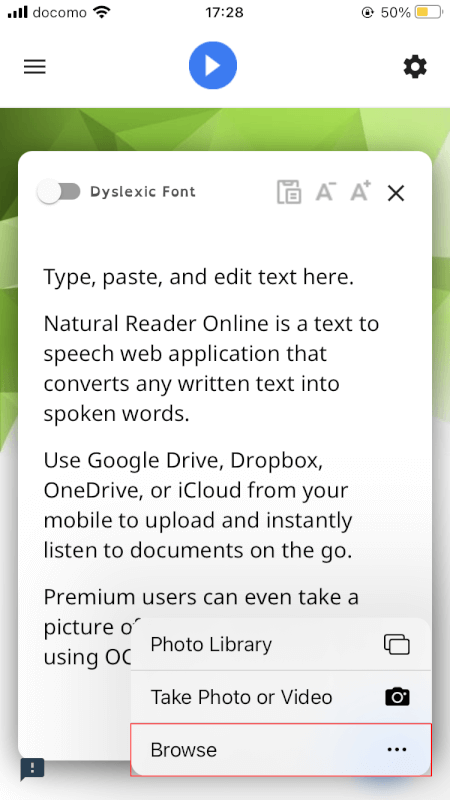
Task: Click the paragraph starting "Use Google Drive"
Action: (x=198, y=505)
